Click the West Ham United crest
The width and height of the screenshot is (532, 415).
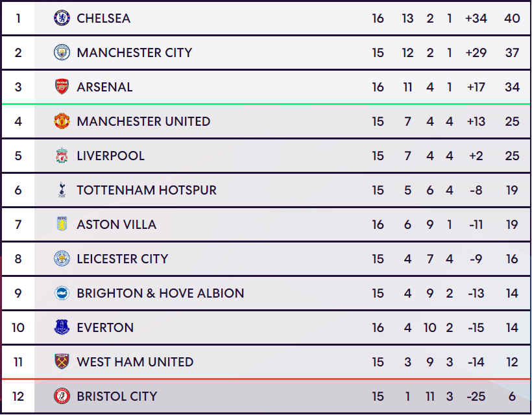click(x=62, y=362)
